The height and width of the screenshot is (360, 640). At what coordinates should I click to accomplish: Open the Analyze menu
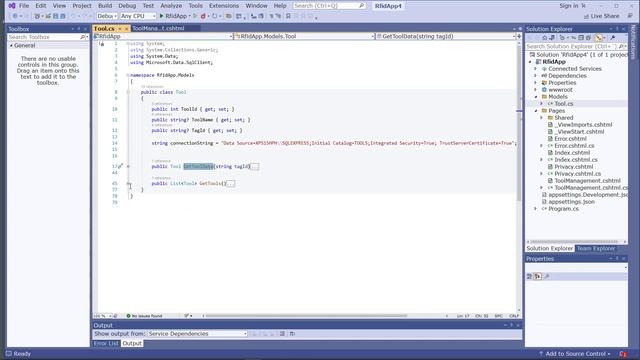click(x=171, y=6)
